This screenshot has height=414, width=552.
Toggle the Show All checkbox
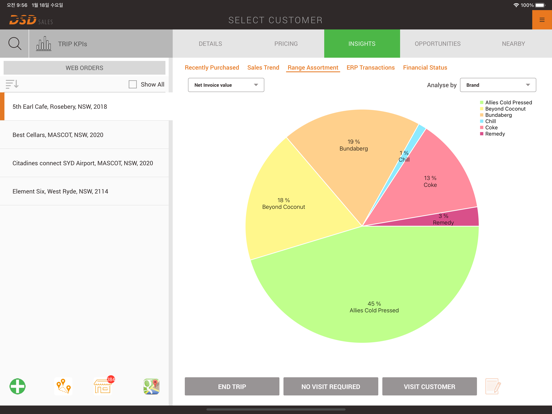tap(133, 84)
